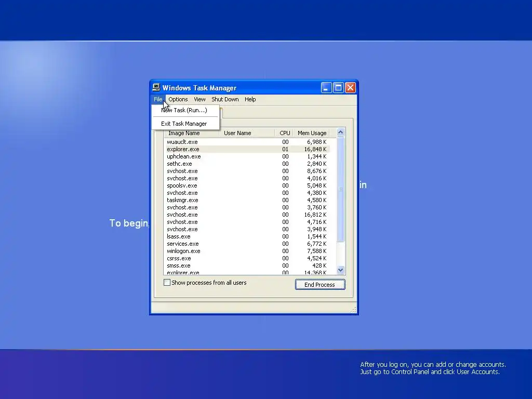The image size is (532, 399).
Task: Click the process list scroll up arrow
Action: pos(341,132)
